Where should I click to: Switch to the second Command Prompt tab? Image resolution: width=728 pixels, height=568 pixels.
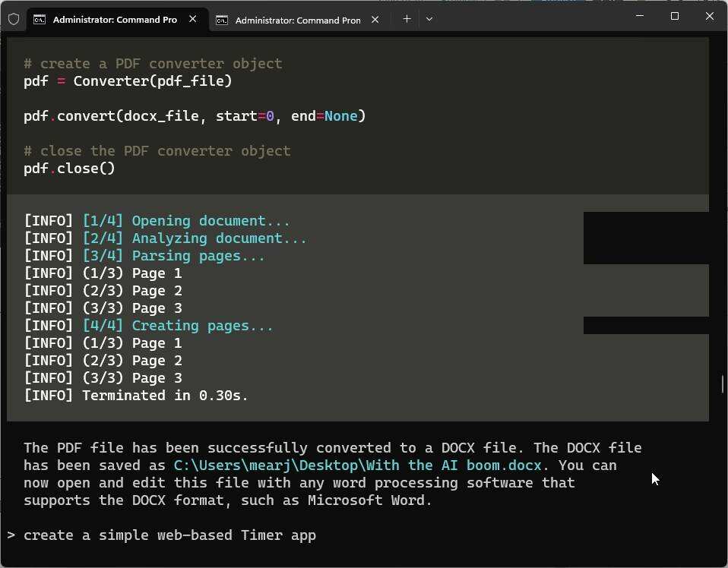click(x=297, y=20)
